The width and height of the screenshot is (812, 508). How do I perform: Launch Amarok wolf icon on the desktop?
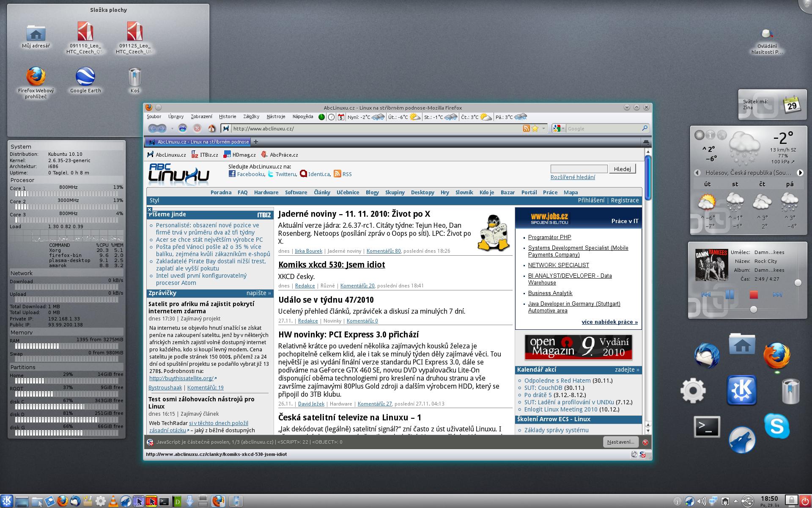[742, 440]
